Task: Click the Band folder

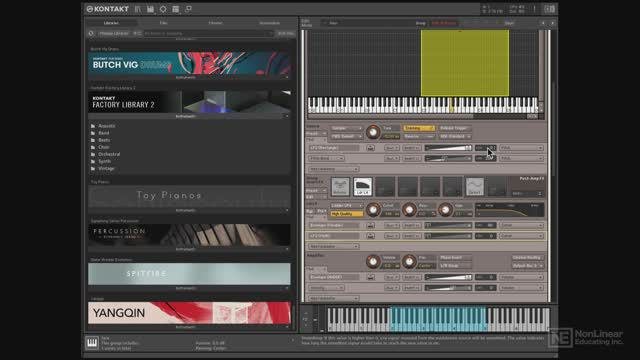Action: tap(104, 133)
